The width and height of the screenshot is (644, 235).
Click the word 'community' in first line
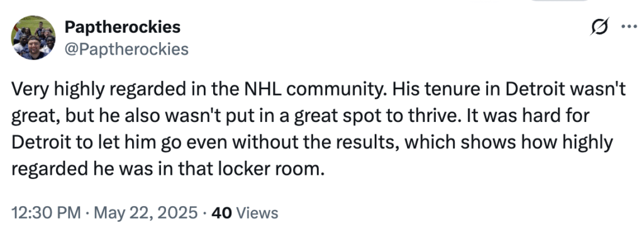point(337,90)
